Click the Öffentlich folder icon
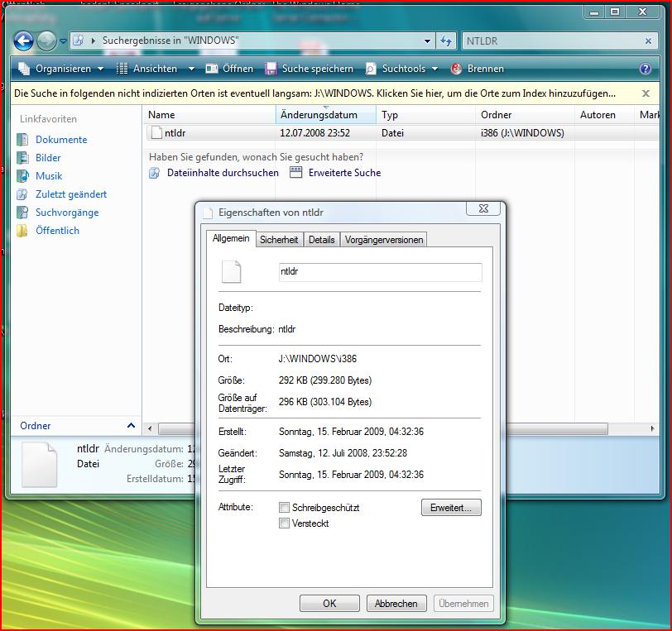Screen dimensions: 672x631 pyautogui.click(x=22, y=231)
